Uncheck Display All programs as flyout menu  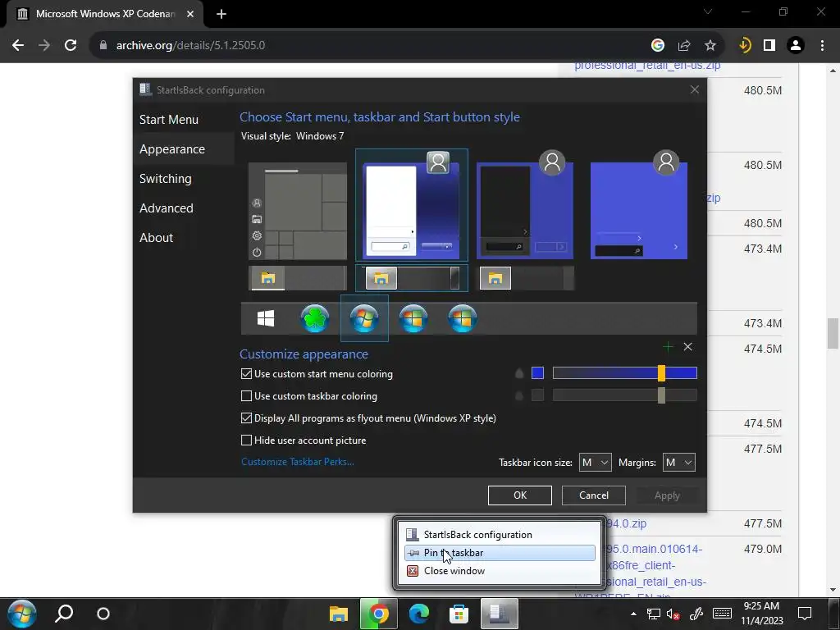[246, 418]
